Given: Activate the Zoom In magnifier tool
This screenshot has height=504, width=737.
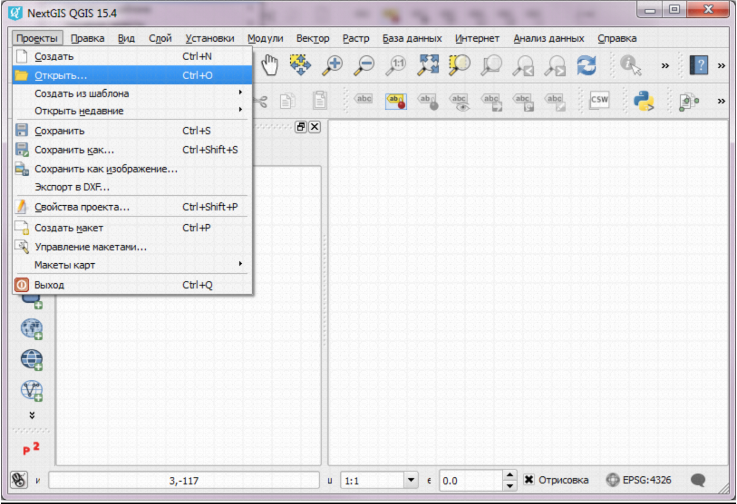Looking at the screenshot, I should click(332, 65).
